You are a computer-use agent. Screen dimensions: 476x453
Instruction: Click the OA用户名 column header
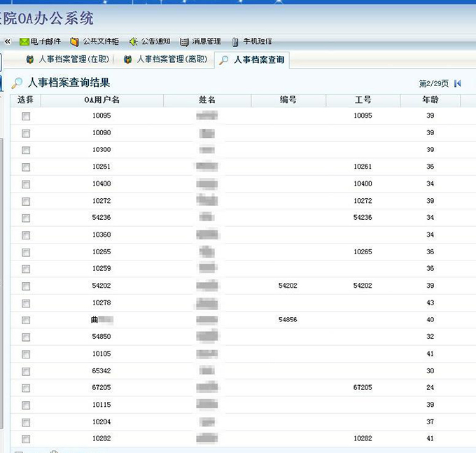pyautogui.click(x=102, y=100)
